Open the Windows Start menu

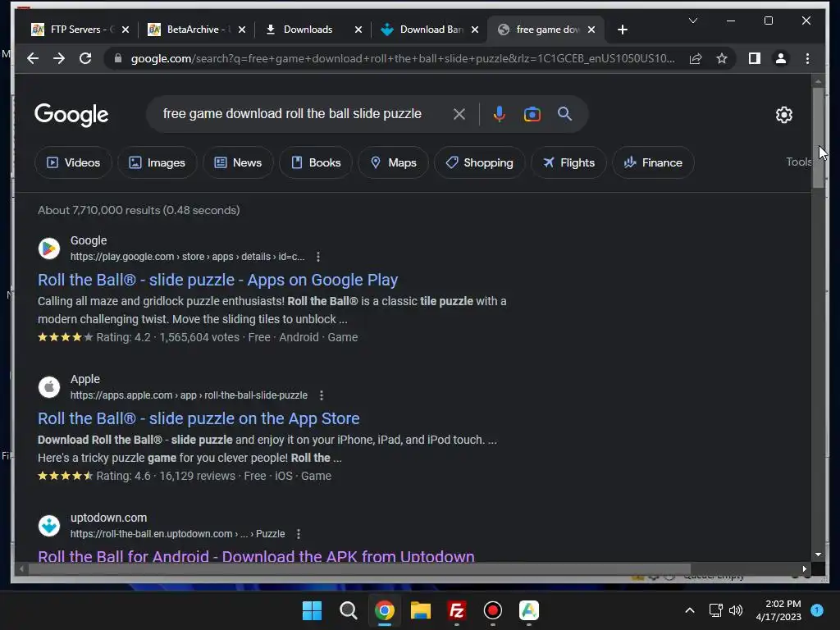[x=312, y=610]
